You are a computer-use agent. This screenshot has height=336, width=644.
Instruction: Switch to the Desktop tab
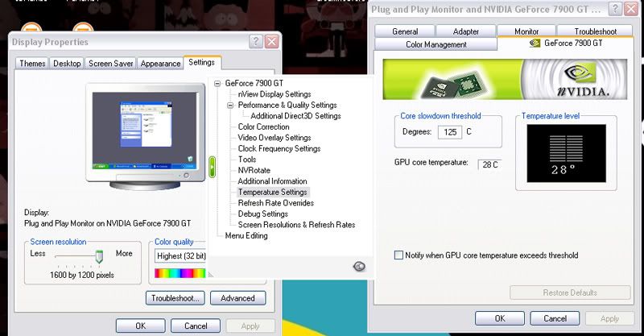pos(67,64)
